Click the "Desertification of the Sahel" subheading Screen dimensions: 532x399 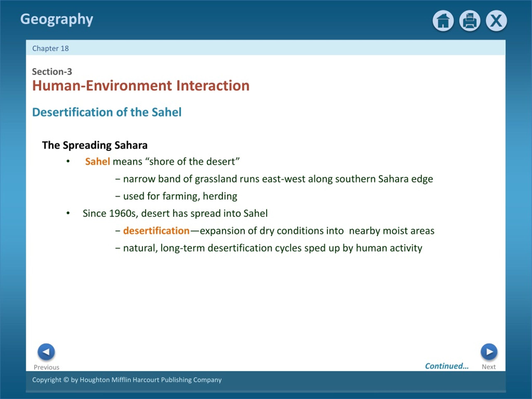[x=107, y=112]
